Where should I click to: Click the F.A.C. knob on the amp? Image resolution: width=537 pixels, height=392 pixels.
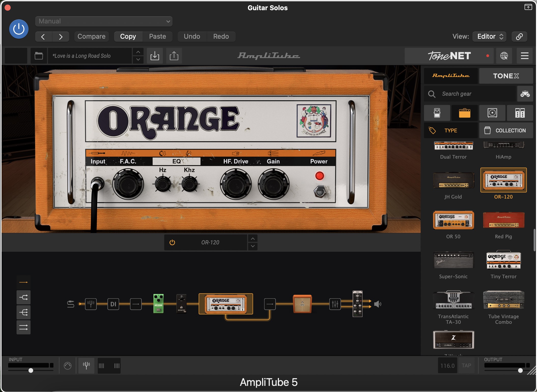(128, 184)
